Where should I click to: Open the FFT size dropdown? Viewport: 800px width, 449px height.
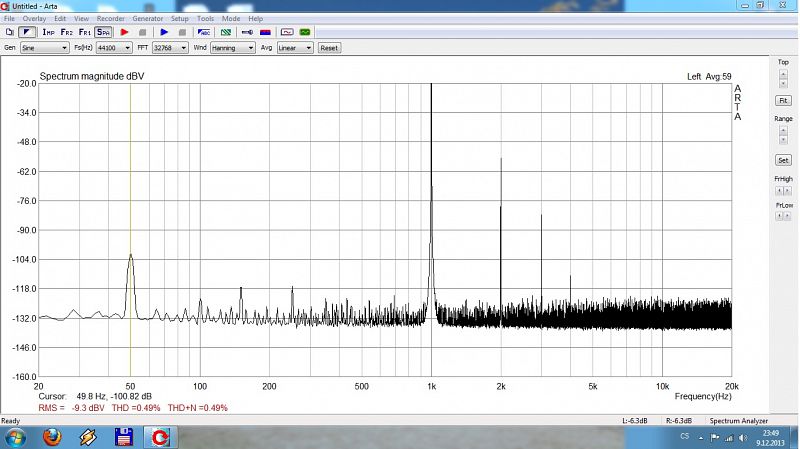point(170,48)
